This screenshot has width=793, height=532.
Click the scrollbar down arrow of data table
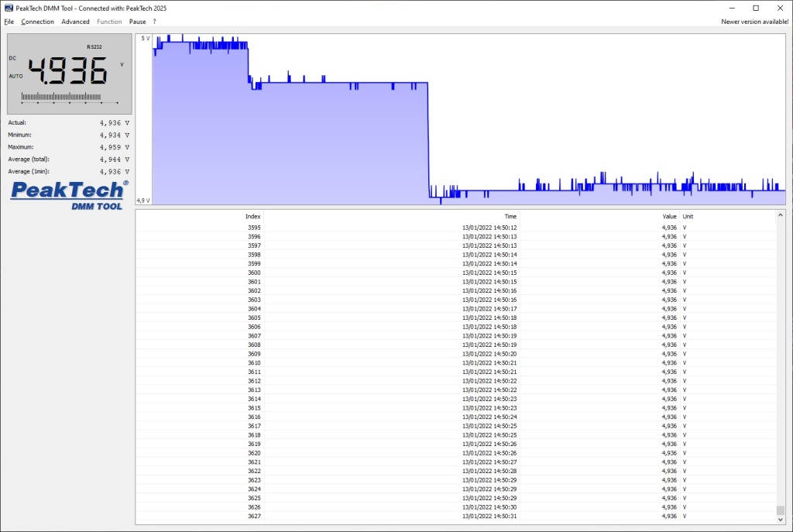781,520
